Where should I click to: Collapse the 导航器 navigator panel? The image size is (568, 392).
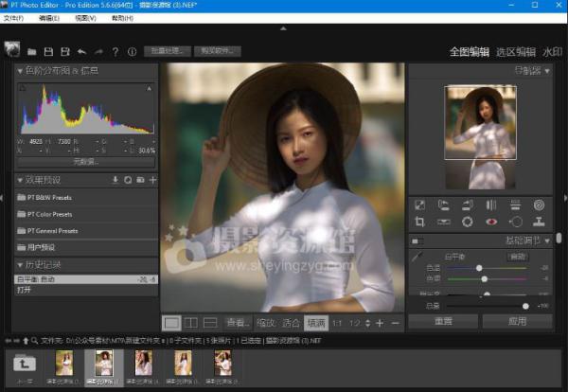547,70
